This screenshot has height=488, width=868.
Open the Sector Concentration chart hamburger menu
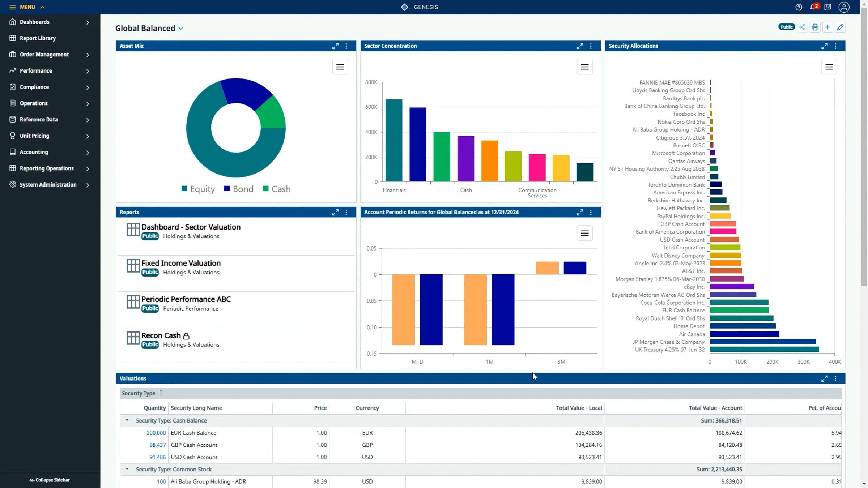coord(584,67)
